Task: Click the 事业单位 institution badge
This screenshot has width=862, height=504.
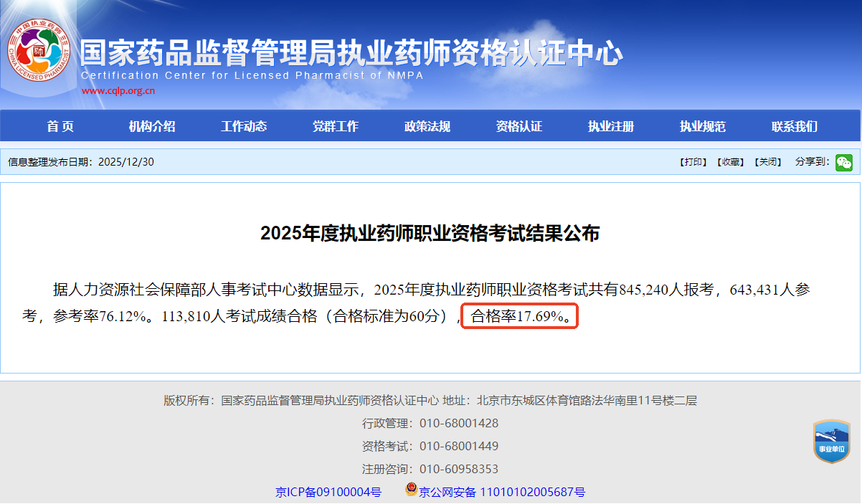Action: point(831,442)
